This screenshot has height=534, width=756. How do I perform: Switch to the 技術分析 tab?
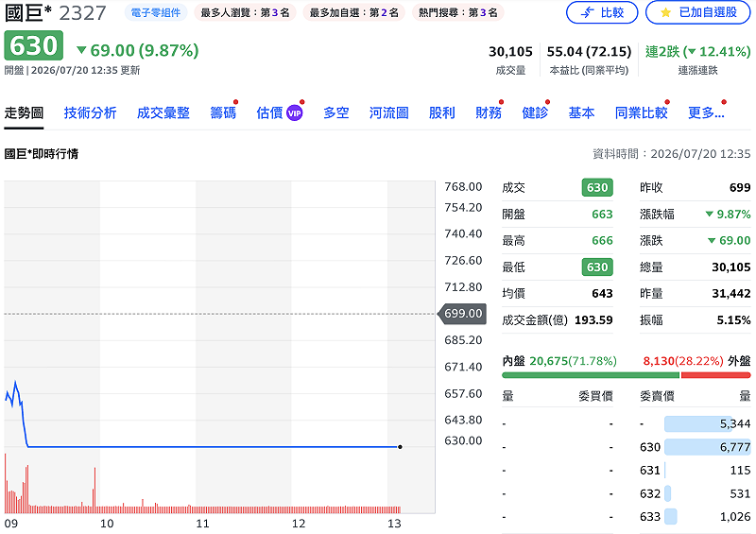[x=90, y=112]
